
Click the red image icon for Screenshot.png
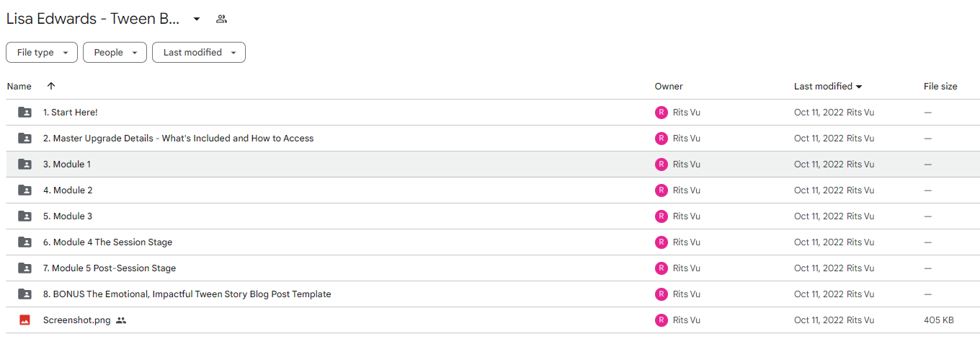point(24,320)
